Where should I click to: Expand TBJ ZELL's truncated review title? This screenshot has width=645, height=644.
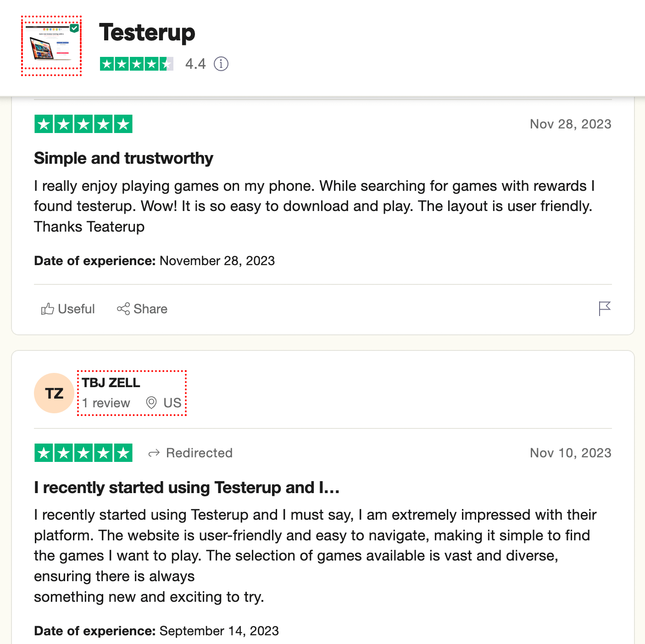point(186,488)
